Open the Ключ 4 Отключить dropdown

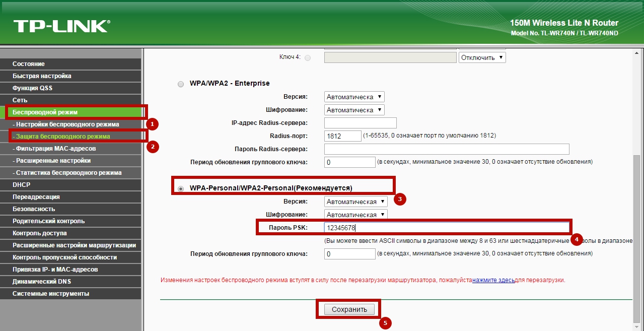click(482, 57)
